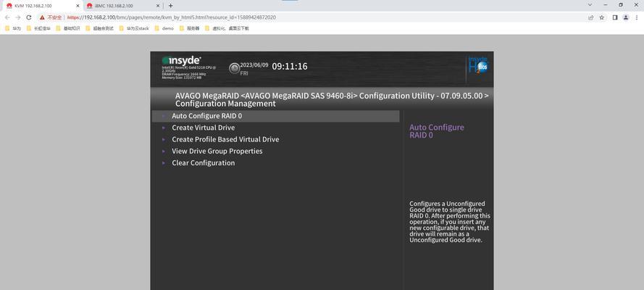Select Auto Configure RAID 0 menu entry
The height and width of the screenshot is (290, 644).
275,116
